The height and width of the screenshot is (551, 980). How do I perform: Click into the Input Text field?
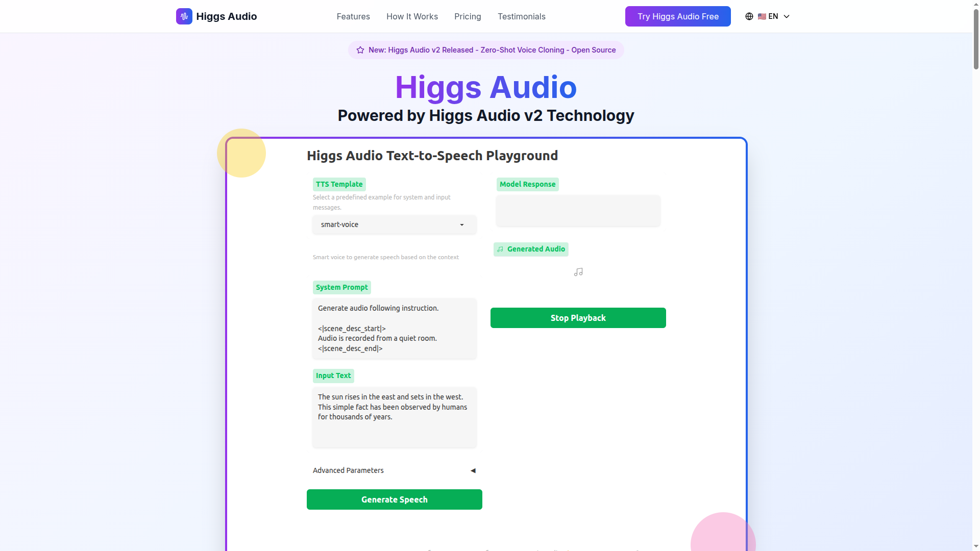point(394,417)
